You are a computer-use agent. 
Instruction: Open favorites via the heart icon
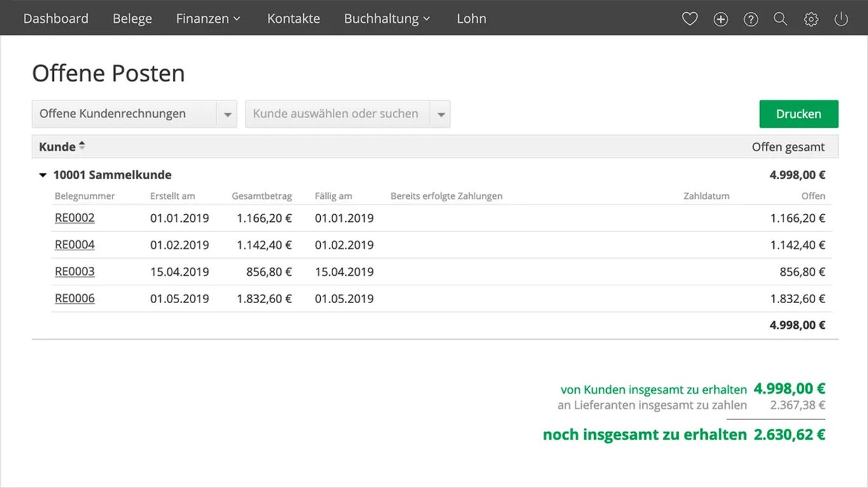coord(689,19)
